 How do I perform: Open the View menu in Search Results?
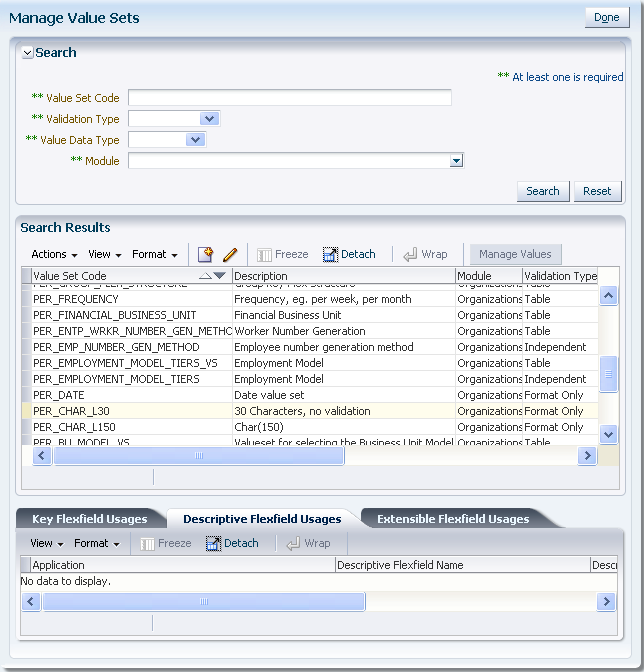(105, 254)
